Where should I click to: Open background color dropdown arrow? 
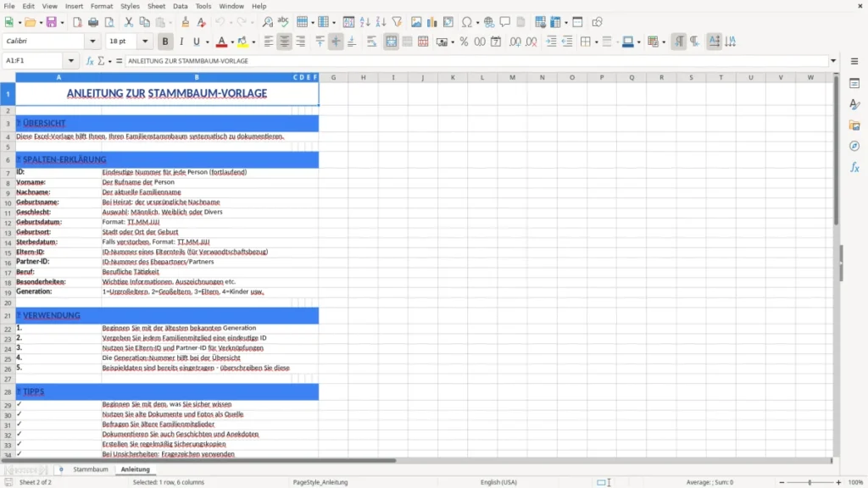click(254, 42)
